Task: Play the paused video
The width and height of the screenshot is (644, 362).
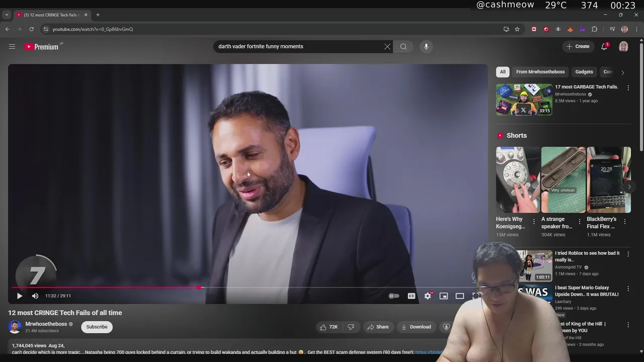Action: tap(20, 296)
